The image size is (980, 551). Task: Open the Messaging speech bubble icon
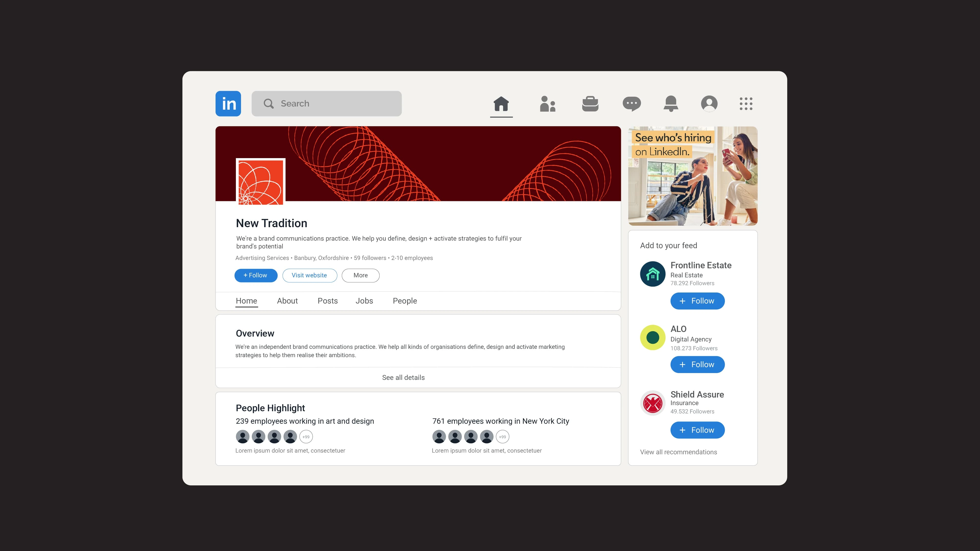tap(631, 104)
